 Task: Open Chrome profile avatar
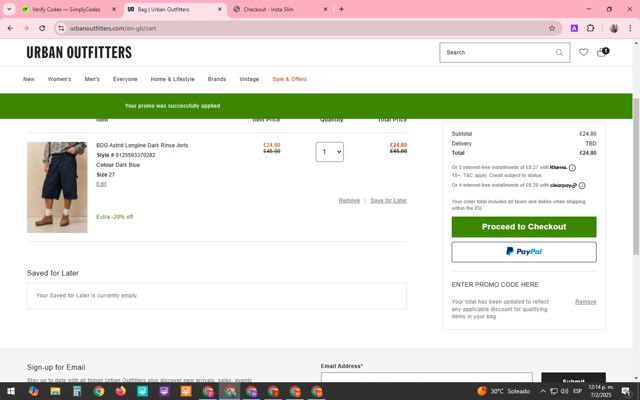click(613, 28)
